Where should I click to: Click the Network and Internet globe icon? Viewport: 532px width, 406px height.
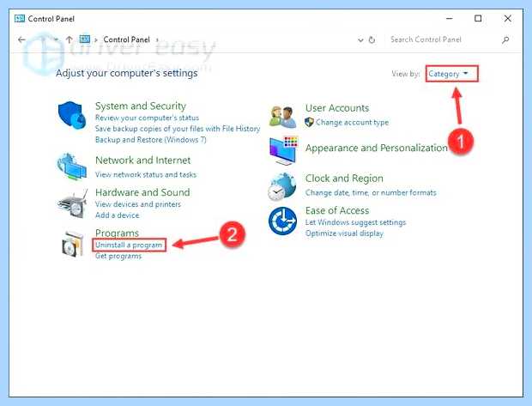tap(72, 167)
